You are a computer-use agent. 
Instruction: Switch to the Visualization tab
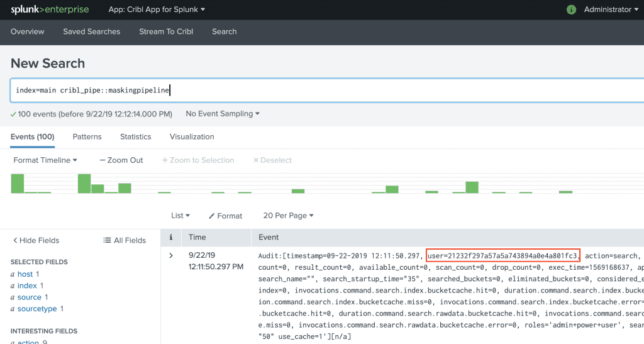(192, 136)
